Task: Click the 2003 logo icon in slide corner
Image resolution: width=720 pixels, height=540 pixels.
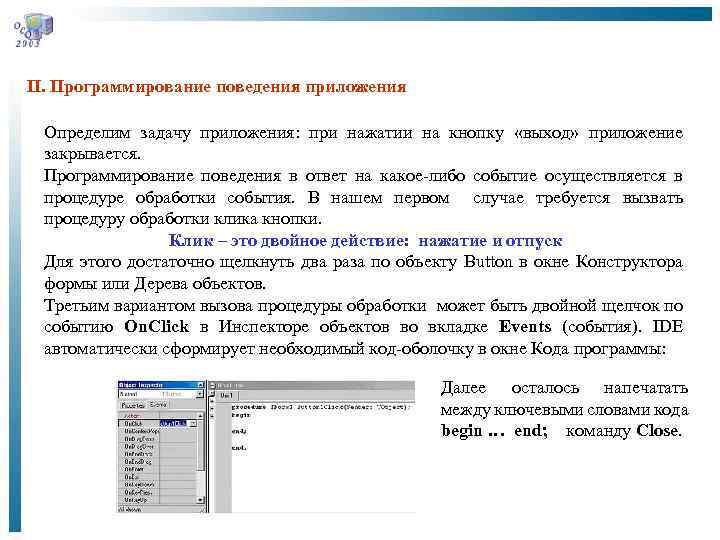Action: click(x=32, y=30)
